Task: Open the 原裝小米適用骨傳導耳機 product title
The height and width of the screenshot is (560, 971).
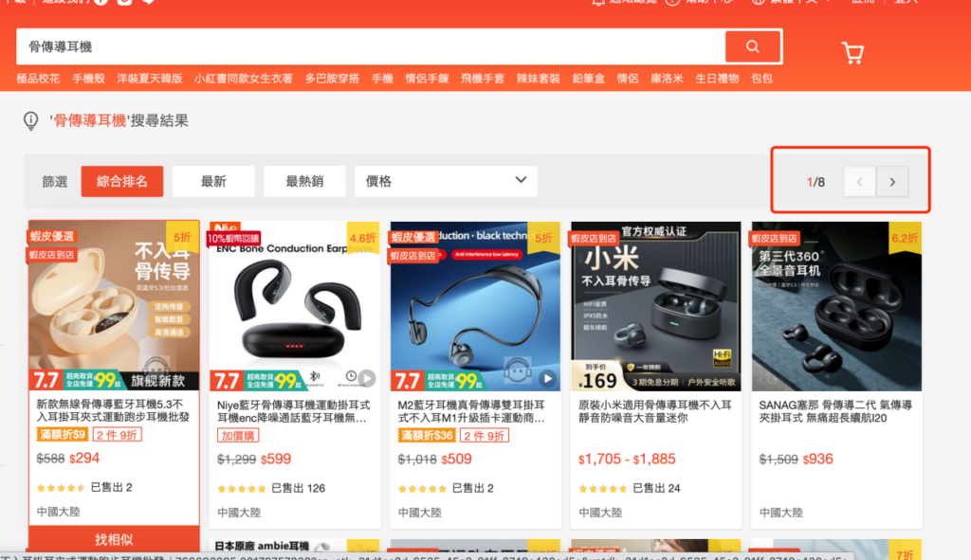Action: pyautogui.click(x=655, y=411)
